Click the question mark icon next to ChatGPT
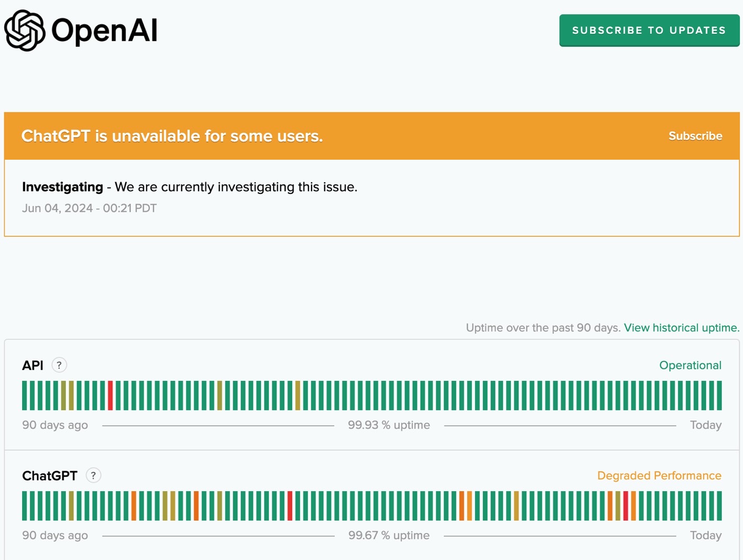Viewport: 743px width, 560px height. click(94, 475)
